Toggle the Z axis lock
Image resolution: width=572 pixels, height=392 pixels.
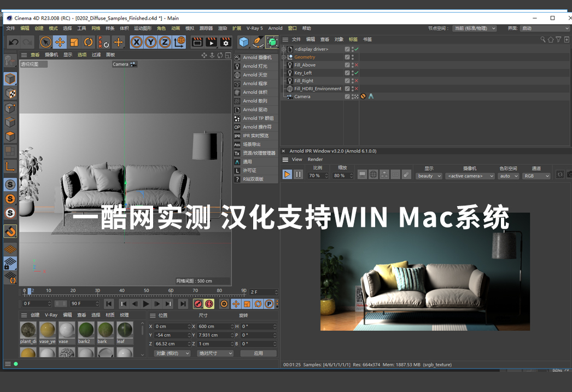[x=165, y=42]
